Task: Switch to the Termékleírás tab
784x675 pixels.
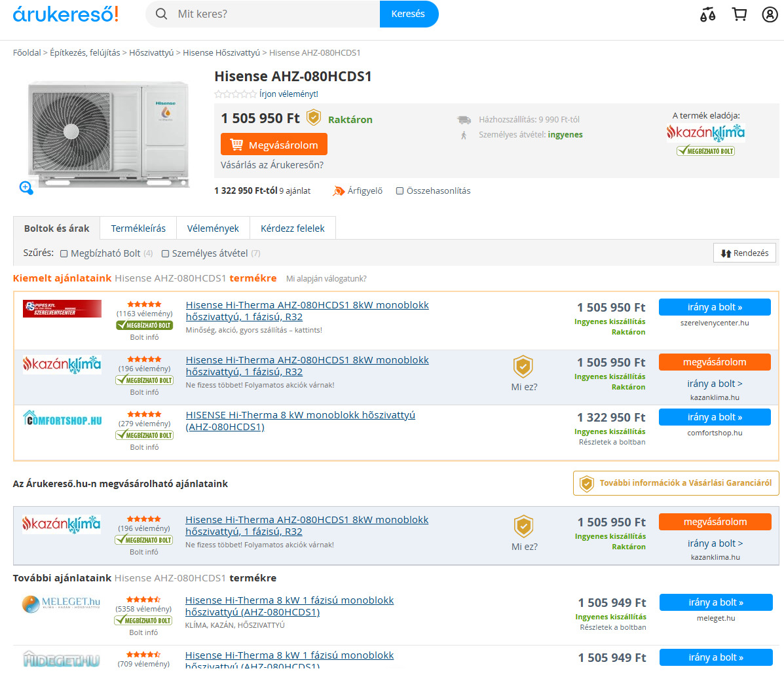Action: point(138,228)
